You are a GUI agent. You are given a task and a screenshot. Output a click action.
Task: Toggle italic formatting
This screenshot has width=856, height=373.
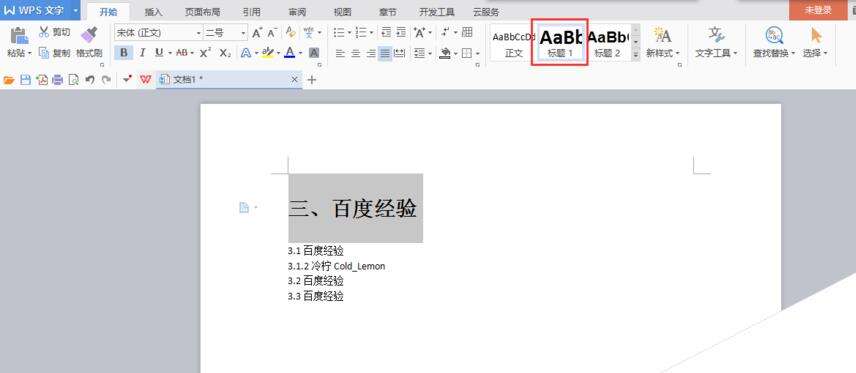(142, 53)
